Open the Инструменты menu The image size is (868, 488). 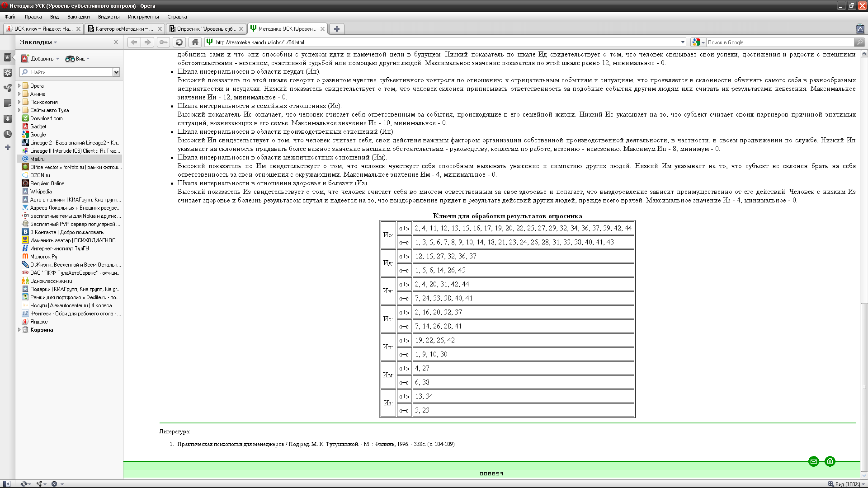(x=143, y=17)
